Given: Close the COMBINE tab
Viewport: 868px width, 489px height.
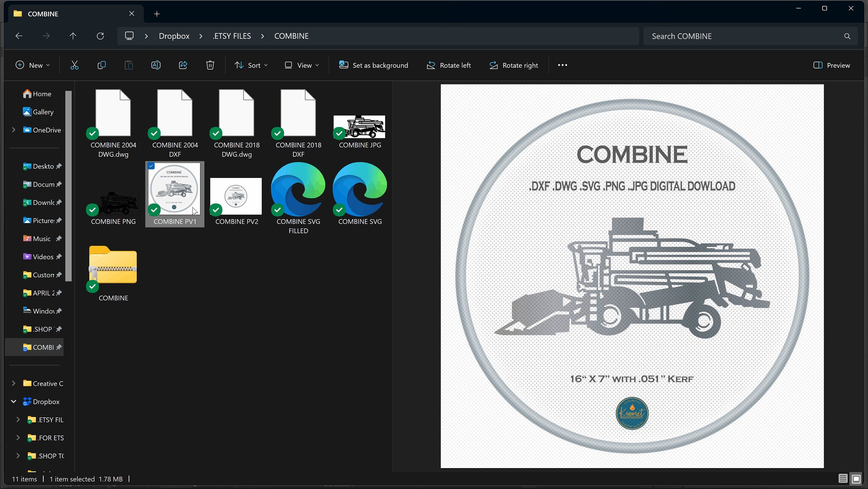Looking at the screenshot, I should pyautogui.click(x=132, y=14).
